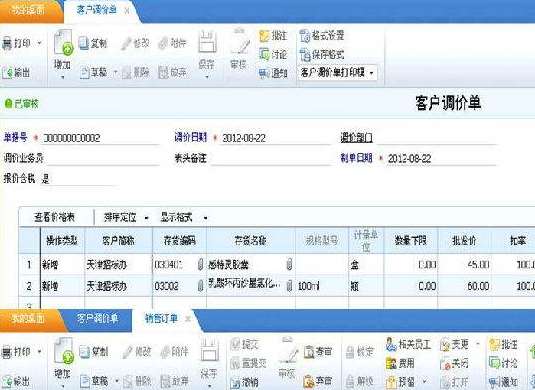Click the 增加 (Add) document icon in top toolbar

pyautogui.click(x=63, y=42)
